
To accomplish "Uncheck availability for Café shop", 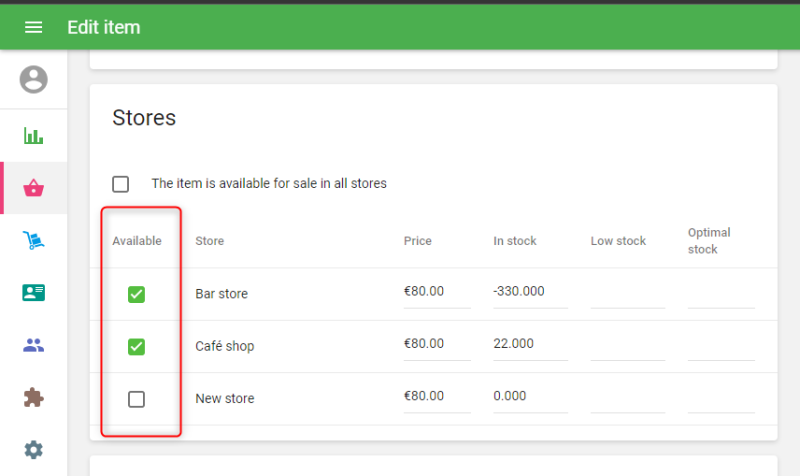I will (x=137, y=346).
